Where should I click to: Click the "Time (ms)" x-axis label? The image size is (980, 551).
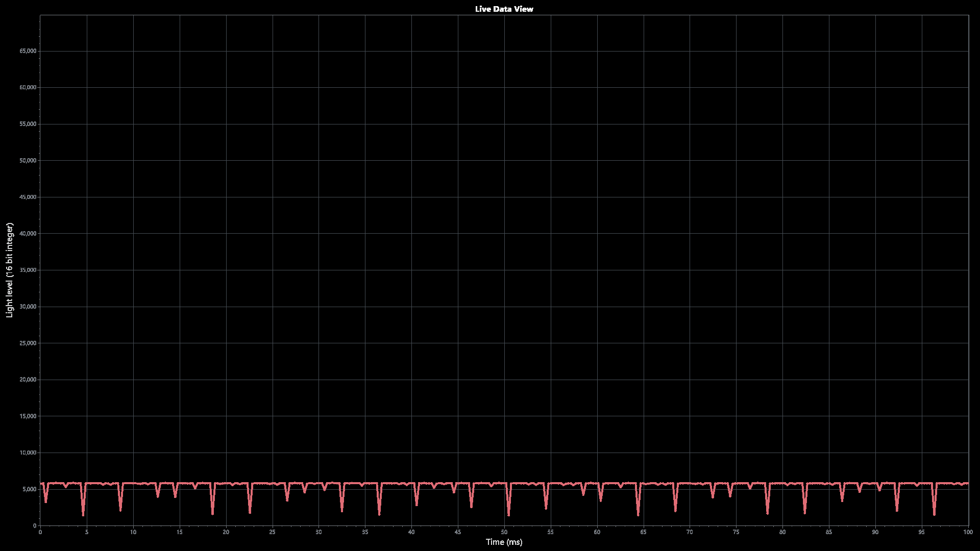(504, 542)
